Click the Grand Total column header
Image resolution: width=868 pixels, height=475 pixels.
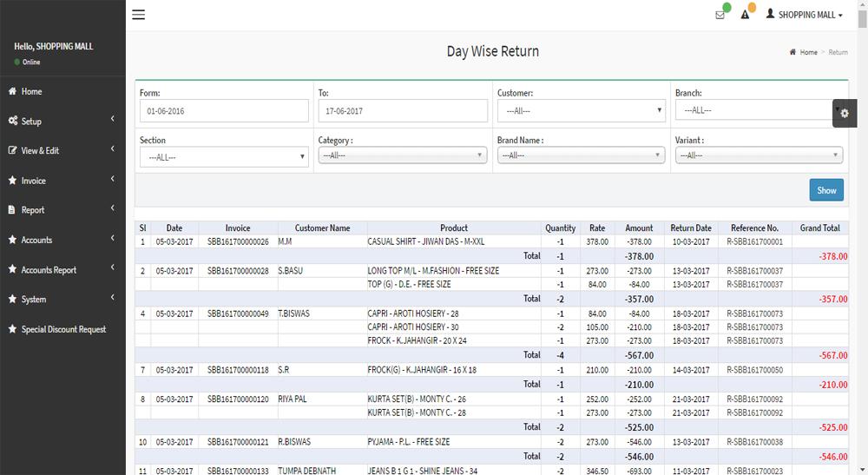click(820, 228)
